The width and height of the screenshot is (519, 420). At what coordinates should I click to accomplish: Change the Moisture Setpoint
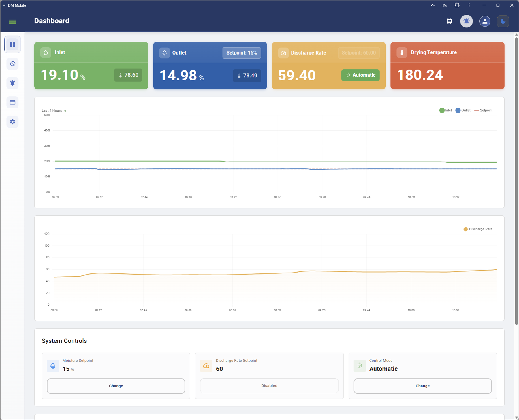(x=116, y=386)
